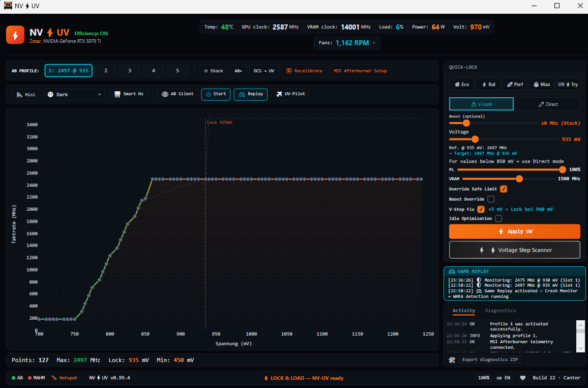Screen dimensions: 588x388
Task: Click the OCS → UV button
Action: pos(263,71)
